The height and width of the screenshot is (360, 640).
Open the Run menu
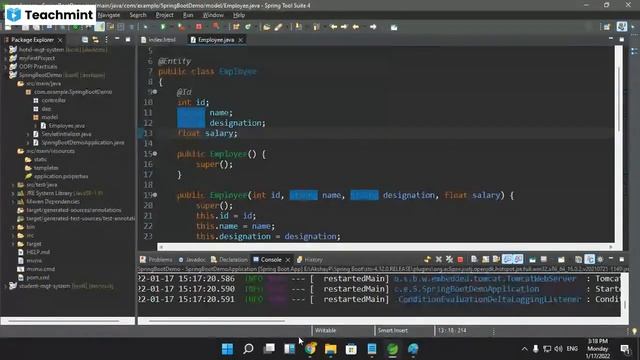tap(188, 15)
